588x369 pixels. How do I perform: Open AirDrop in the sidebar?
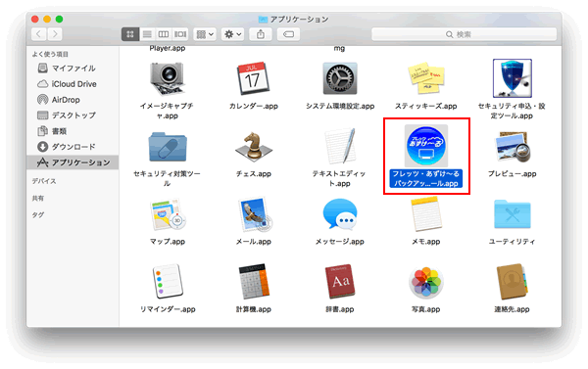click(x=73, y=100)
